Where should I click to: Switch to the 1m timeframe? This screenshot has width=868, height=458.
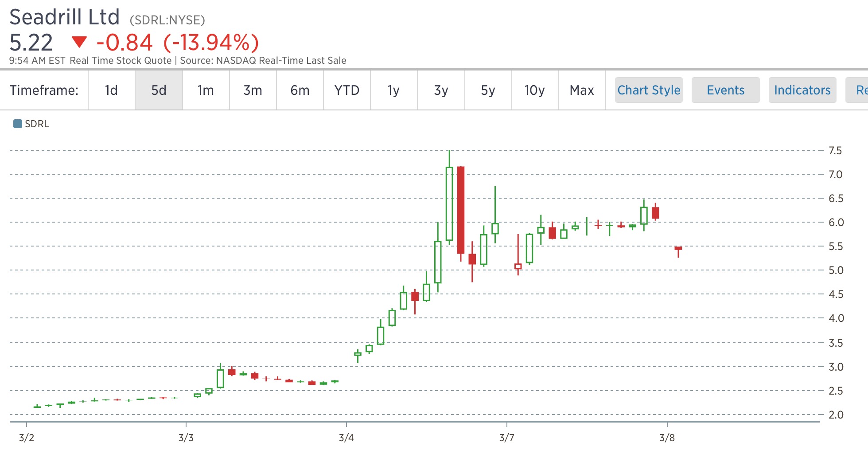206,90
